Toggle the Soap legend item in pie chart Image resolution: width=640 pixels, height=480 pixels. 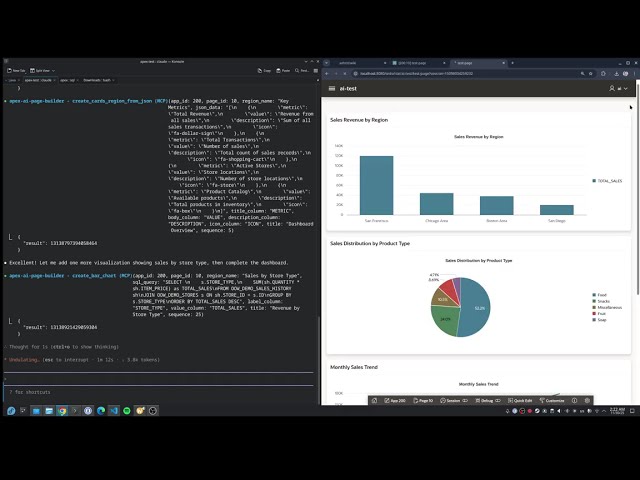[600, 320]
